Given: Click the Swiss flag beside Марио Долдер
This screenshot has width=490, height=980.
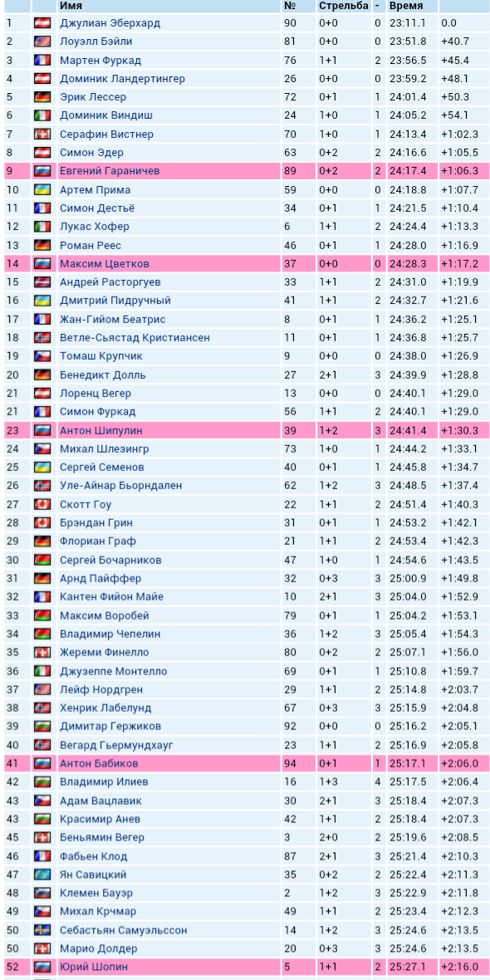Looking at the screenshot, I should [x=42, y=948].
